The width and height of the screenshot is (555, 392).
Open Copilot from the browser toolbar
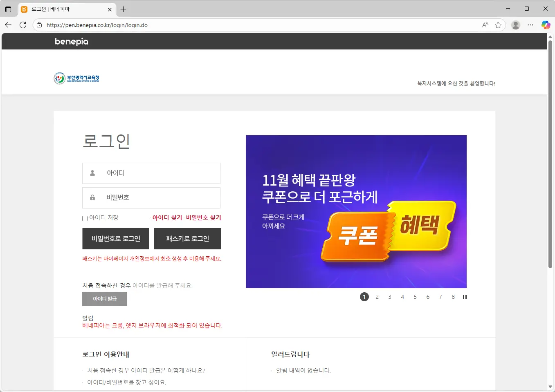pos(546,25)
